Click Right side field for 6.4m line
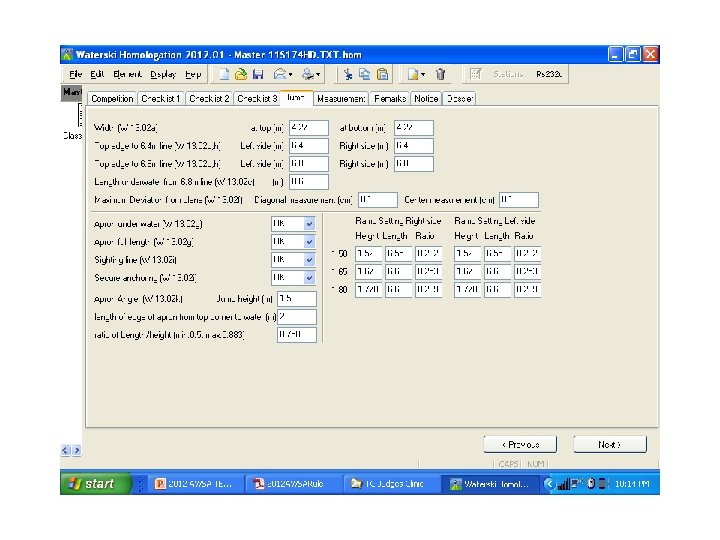720x540 pixels. [x=414, y=146]
